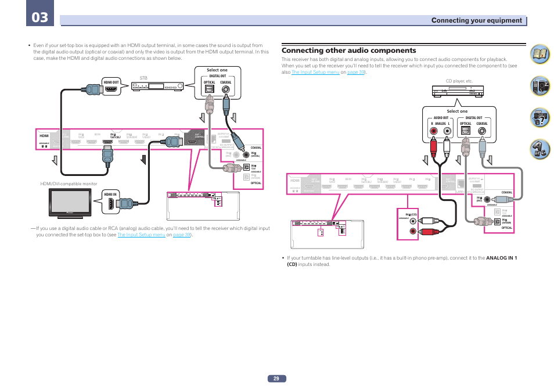Open the contents book icon in sidebar
The height and width of the screenshot is (392, 554).
pyautogui.click(x=539, y=54)
